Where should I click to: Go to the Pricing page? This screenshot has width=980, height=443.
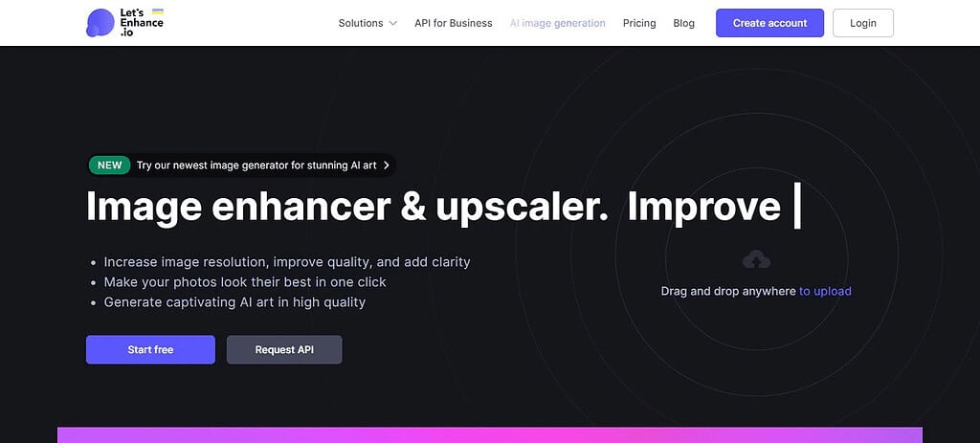coord(639,23)
